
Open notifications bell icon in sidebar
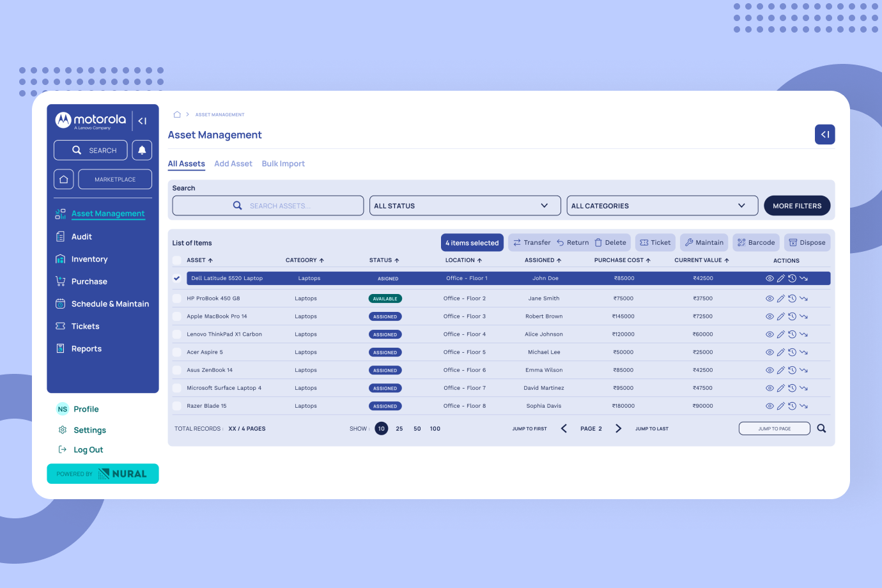coord(142,150)
